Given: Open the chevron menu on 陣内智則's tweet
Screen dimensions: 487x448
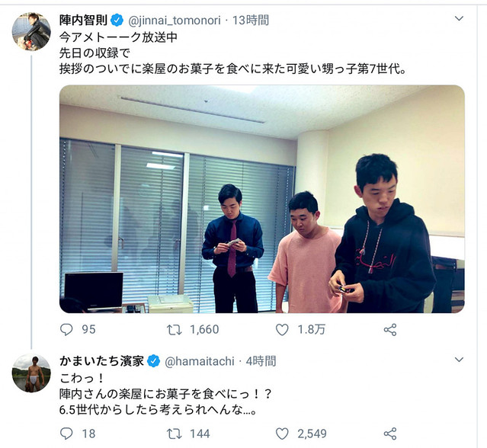Looking at the screenshot, I should click(459, 18).
